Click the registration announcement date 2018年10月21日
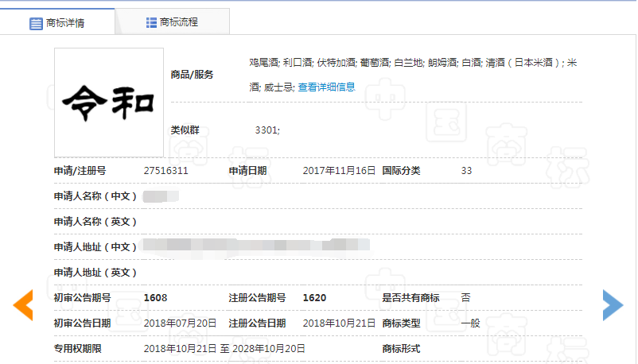The height and width of the screenshot is (364, 638). [339, 323]
